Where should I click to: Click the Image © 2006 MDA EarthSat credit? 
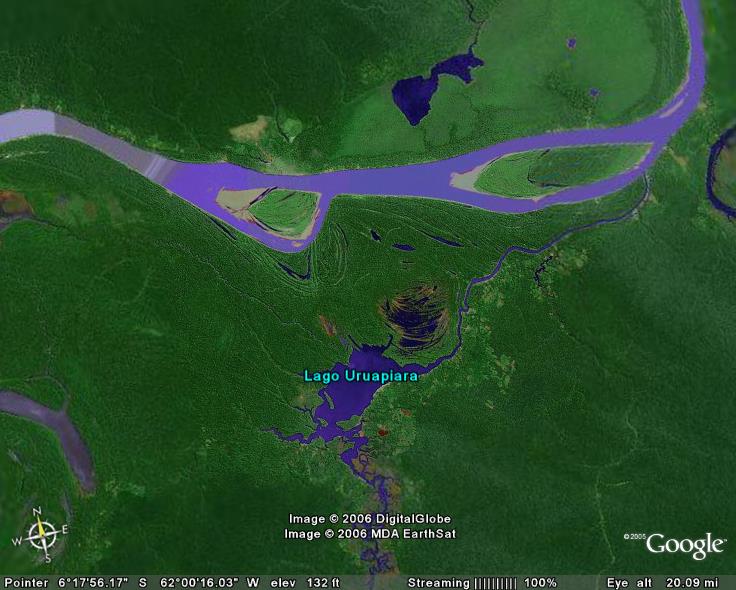(369, 534)
